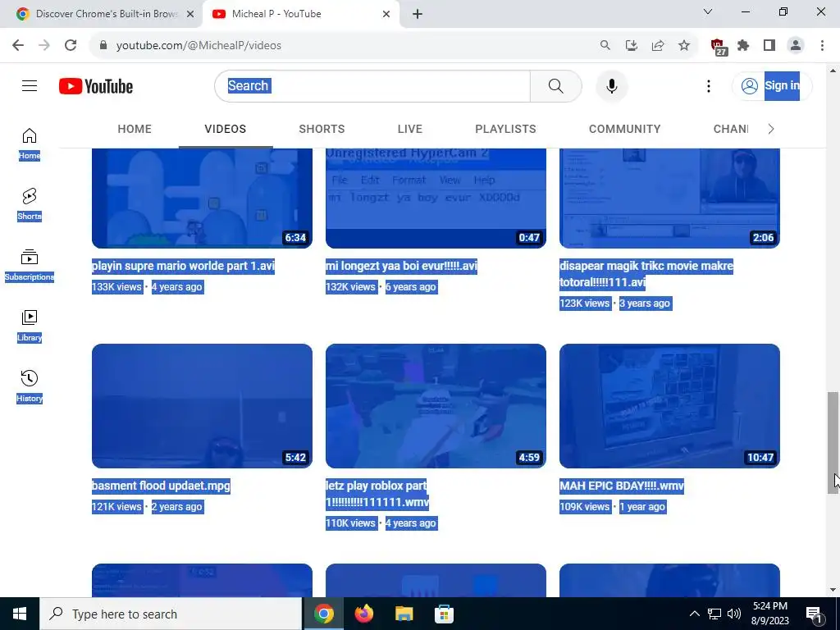Show more channel tabs with the chevron

(770, 129)
